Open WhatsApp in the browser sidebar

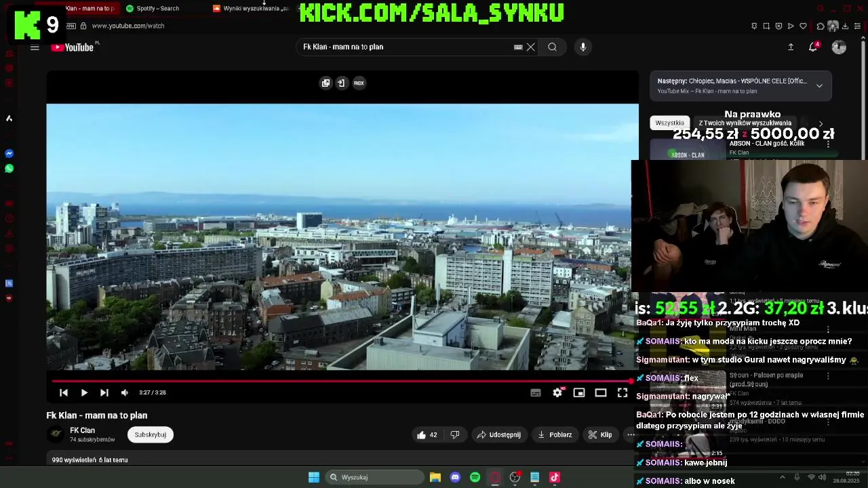(x=9, y=169)
